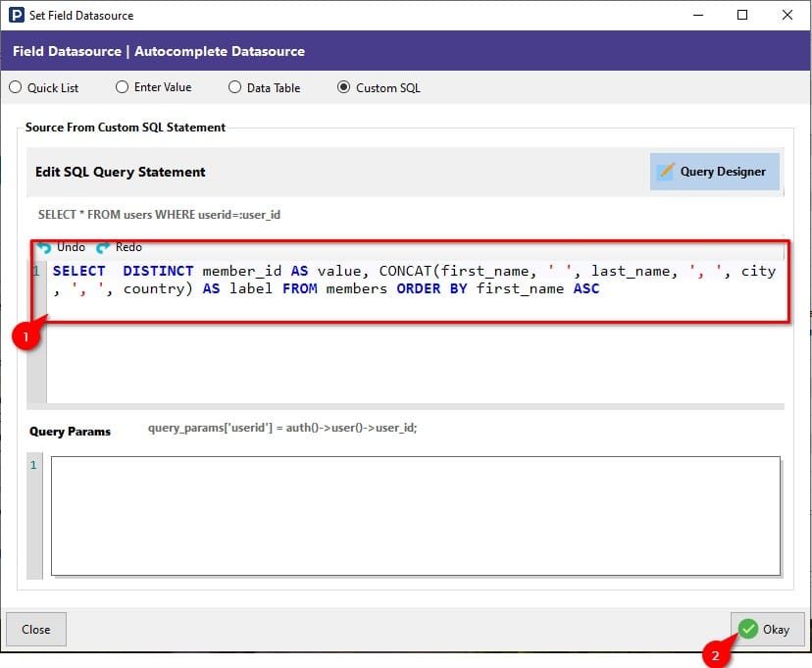Click the SQL example 'SELECT * FROM users' text
The height and width of the screenshot is (668, 812).
click(159, 215)
